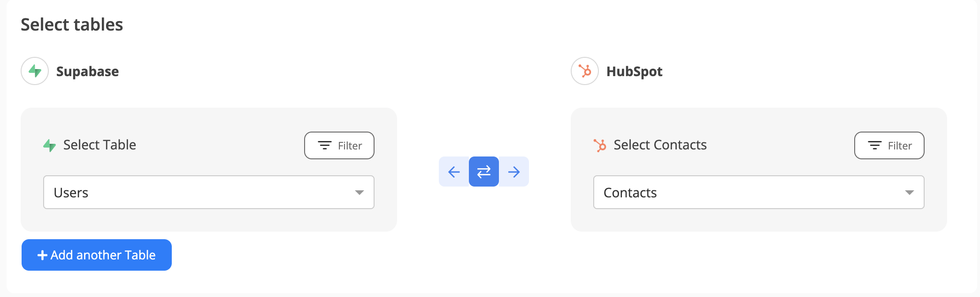980x297 pixels.
Task: Set sync direction to right arrow
Action: (x=514, y=172)
